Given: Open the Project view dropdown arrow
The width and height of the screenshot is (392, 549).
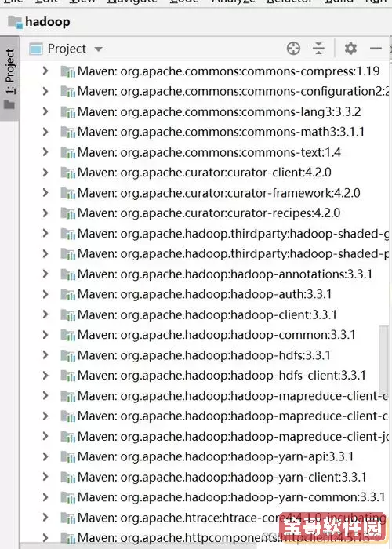Looking at the screenshot, I should coord(98,49).
